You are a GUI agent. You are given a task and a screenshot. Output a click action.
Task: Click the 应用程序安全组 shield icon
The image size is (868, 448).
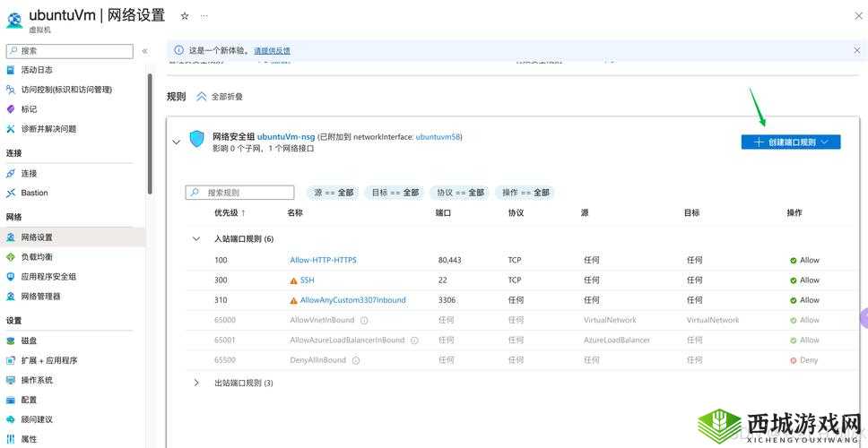[x=11, y=277]
